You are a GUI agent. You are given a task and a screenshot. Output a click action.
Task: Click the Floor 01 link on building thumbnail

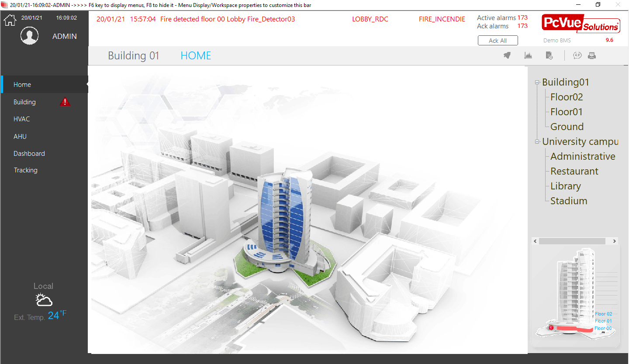603,321
